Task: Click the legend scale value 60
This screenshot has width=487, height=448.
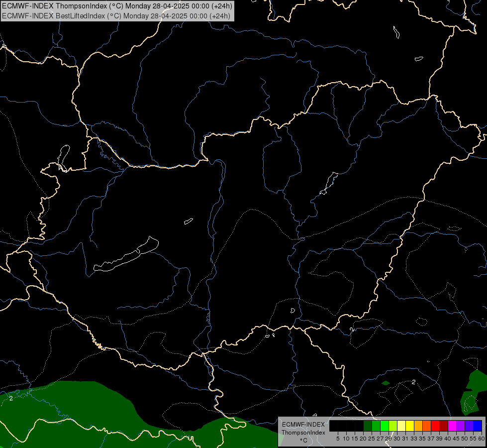Action: point(482,439)
